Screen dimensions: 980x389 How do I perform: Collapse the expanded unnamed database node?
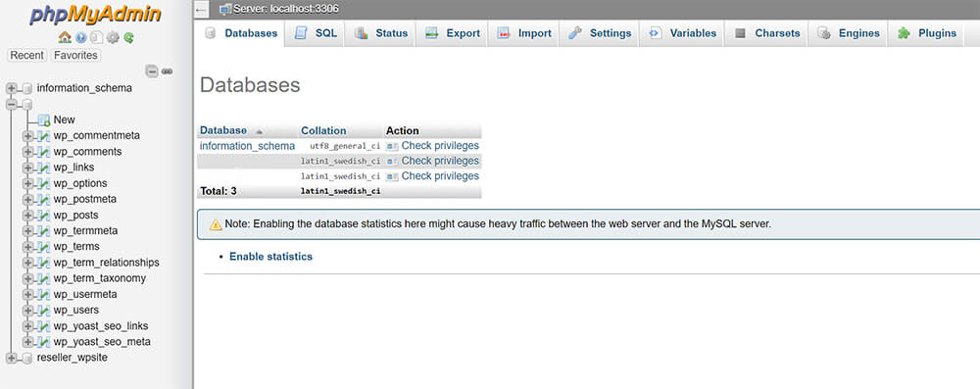[x=11, y=104]
